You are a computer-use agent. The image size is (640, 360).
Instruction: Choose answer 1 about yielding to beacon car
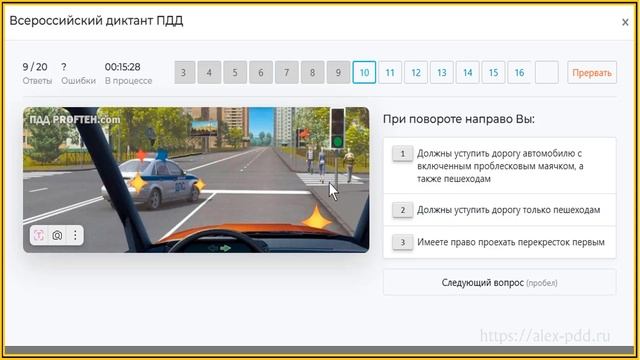[x=500, y=166]
